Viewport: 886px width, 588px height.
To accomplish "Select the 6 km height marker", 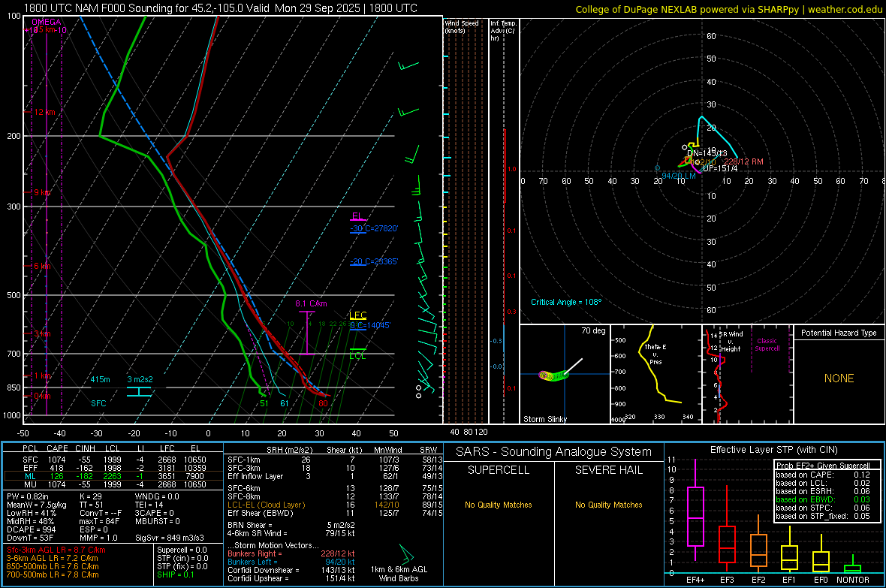I will pyautogui.click(x=42, y=266).
